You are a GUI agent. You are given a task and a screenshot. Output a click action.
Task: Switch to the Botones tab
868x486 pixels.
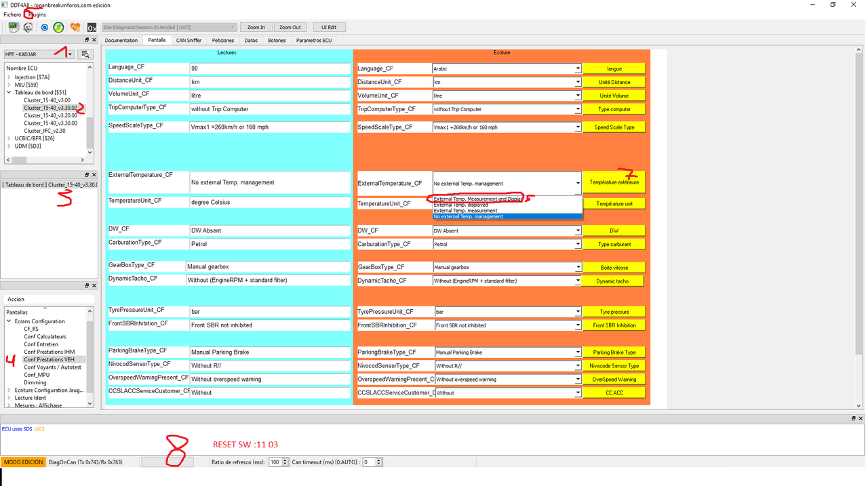point(277,40)
